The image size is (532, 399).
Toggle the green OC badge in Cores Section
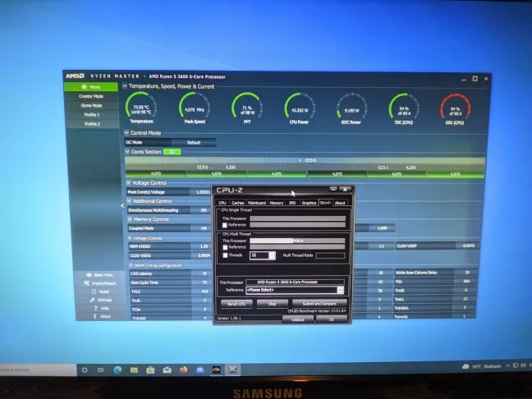[x=172, y=152]
